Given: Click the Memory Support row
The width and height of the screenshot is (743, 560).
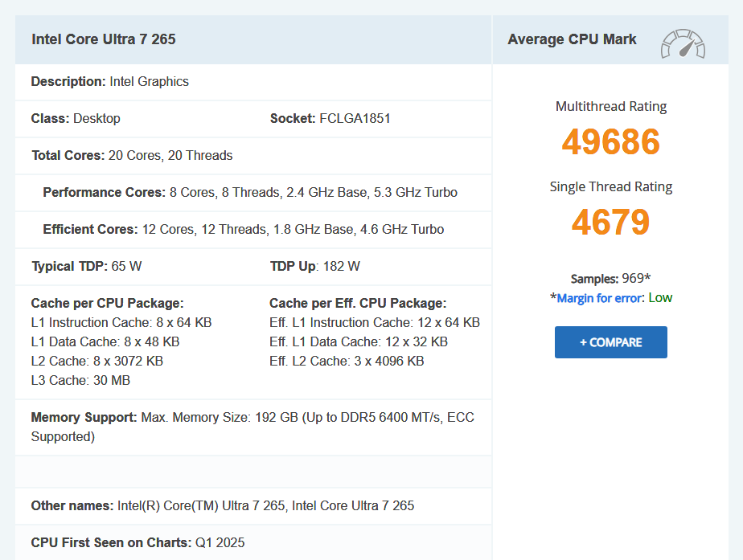Looking at the screenshot, I should [252, 427].
